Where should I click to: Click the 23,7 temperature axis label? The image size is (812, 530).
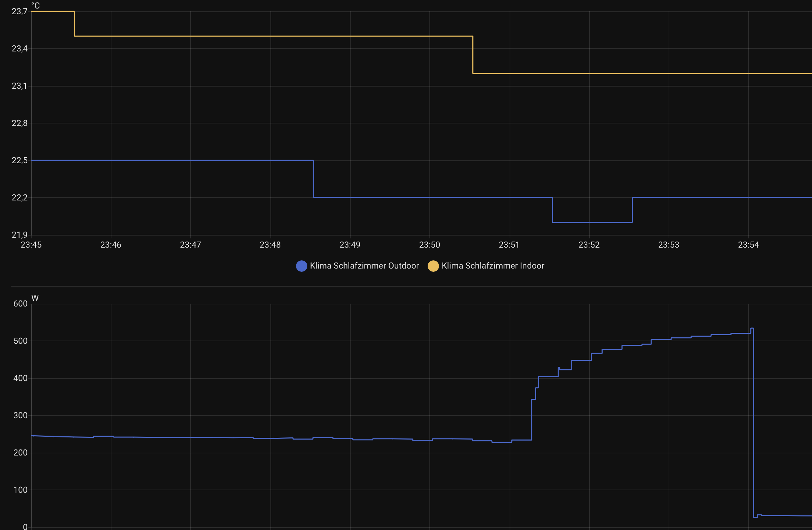[20, 12]
